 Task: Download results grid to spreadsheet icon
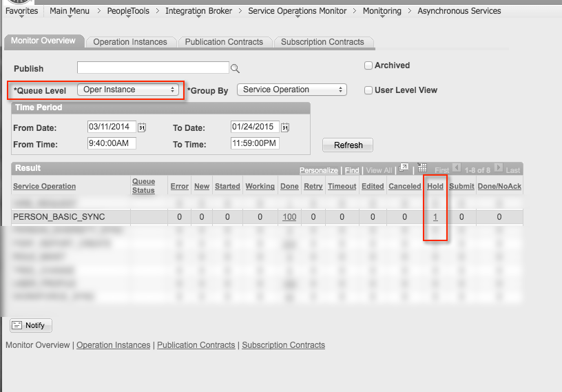422,167
